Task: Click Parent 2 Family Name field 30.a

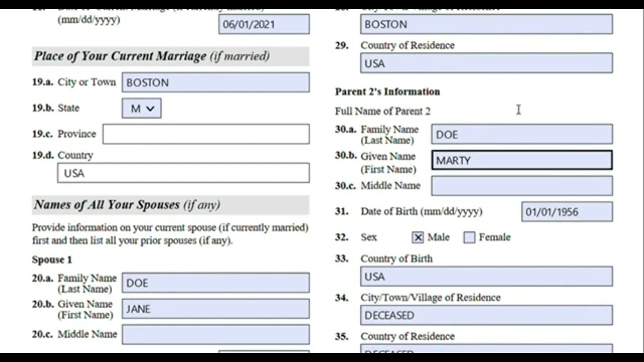Action: (522, 134)
